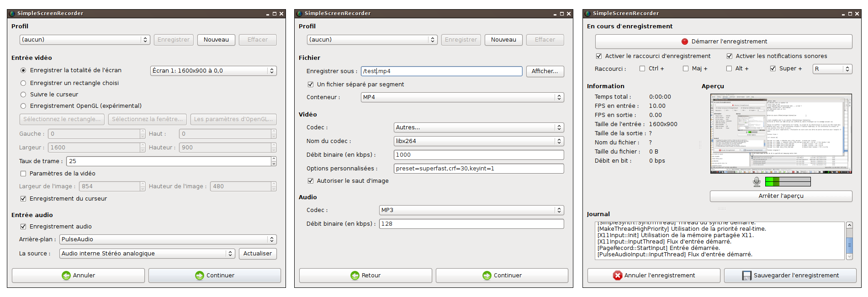Click the Options personnalisées field
This screenshot has width=868, height=297.
(x=479, y=169)
